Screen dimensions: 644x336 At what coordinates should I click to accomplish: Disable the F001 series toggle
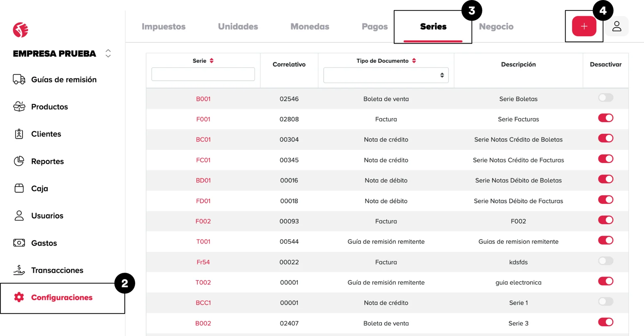(605, 118)
